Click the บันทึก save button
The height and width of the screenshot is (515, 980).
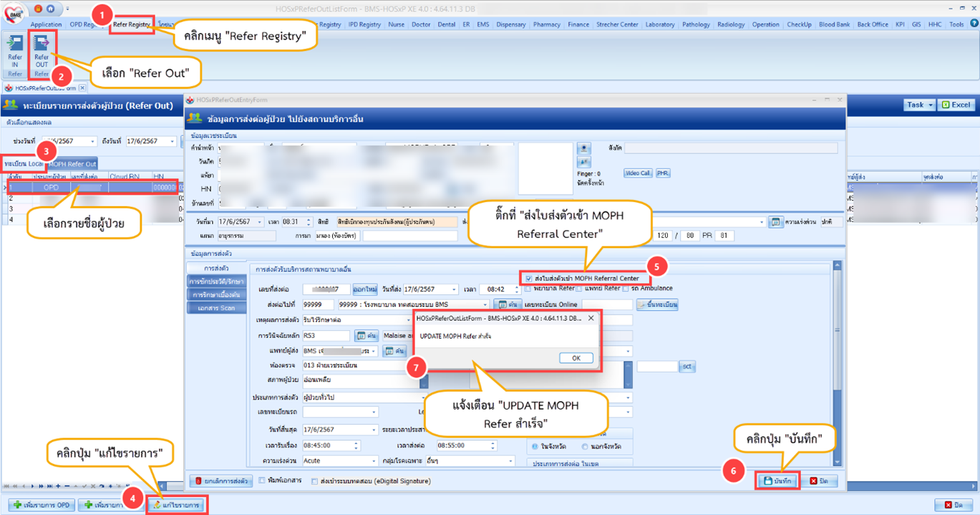point(777,481)
